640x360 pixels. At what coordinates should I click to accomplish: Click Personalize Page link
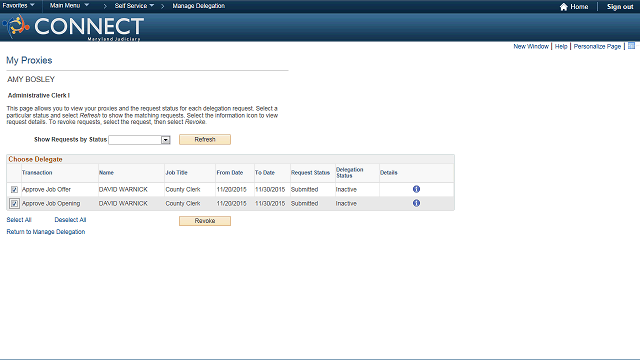tap(597, 47)
